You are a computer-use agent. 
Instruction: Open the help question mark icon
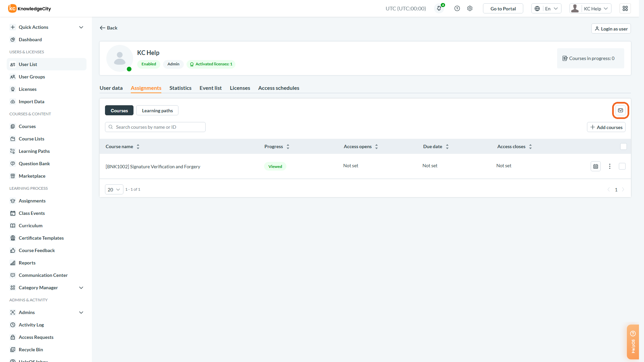click(457, 8)
